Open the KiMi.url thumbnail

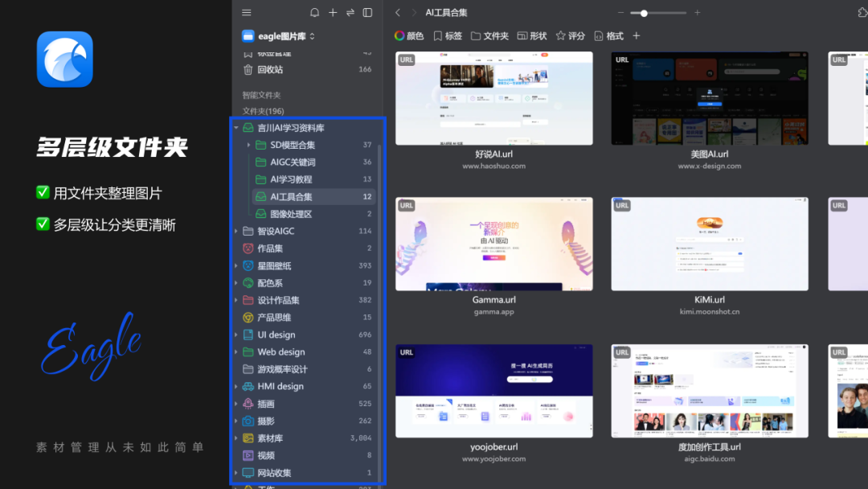[710, 244]
